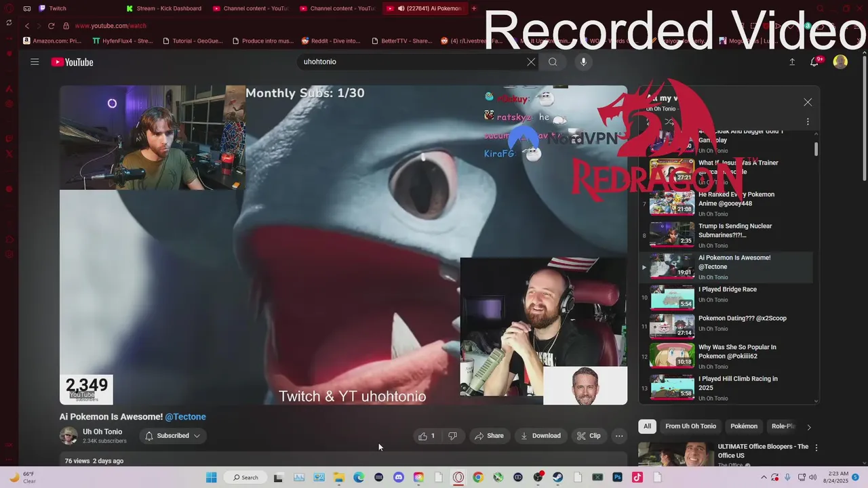
Task: Open weather widget showing 66°F
Action: click(x=22, y=477)
